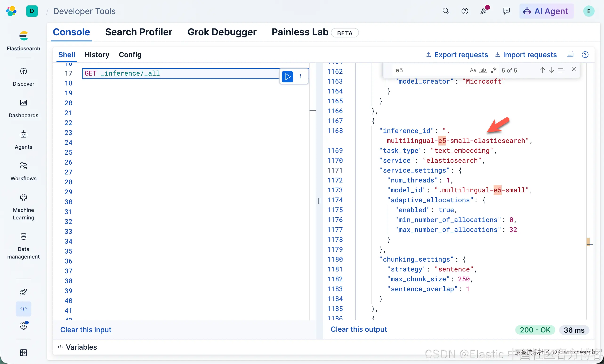
Task: Switch to the Painless Lab tab
Action: (x=300, y=32)
